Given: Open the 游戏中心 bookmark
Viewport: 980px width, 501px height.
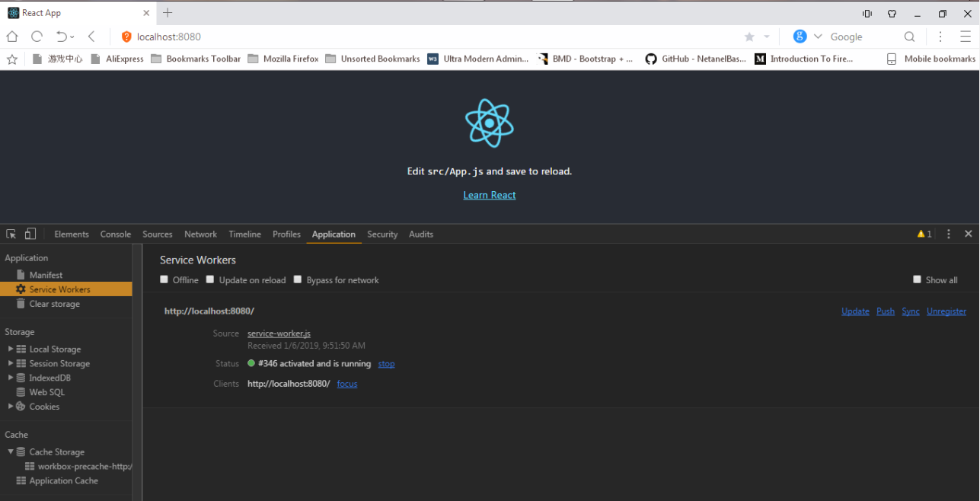Looking at the screenshot, I should point(57,59).
